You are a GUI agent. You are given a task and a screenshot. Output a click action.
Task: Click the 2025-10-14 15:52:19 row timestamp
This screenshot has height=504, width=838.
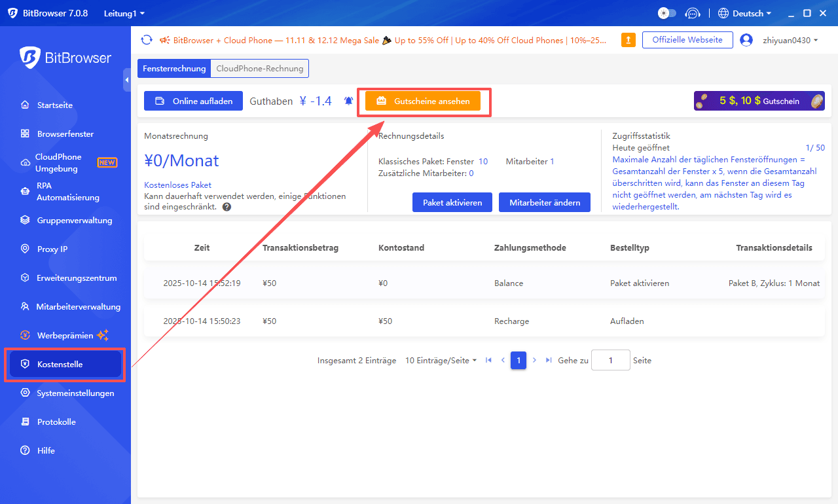point(202,283)
